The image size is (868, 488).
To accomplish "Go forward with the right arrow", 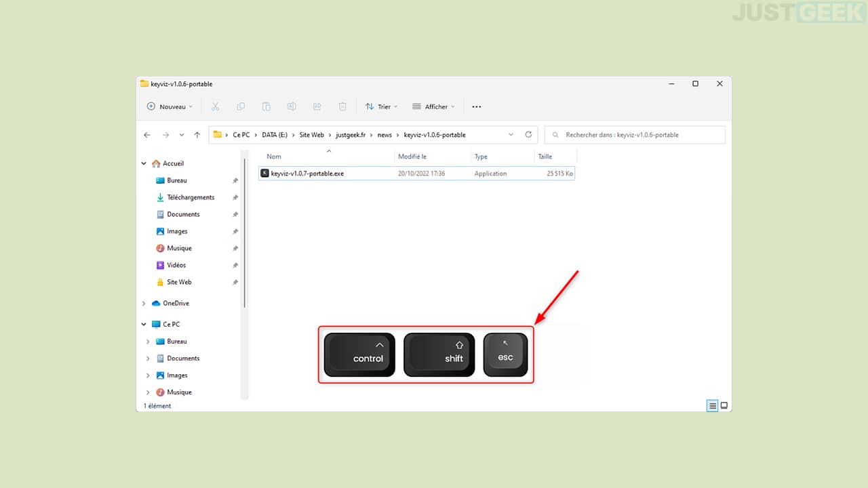I will (x=165, y=135).
